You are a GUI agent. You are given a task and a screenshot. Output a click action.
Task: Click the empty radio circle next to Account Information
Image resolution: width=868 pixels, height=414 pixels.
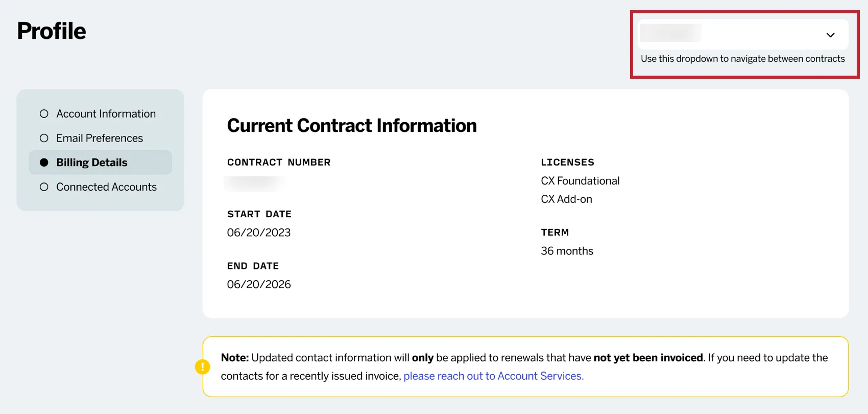coord(44,113)
